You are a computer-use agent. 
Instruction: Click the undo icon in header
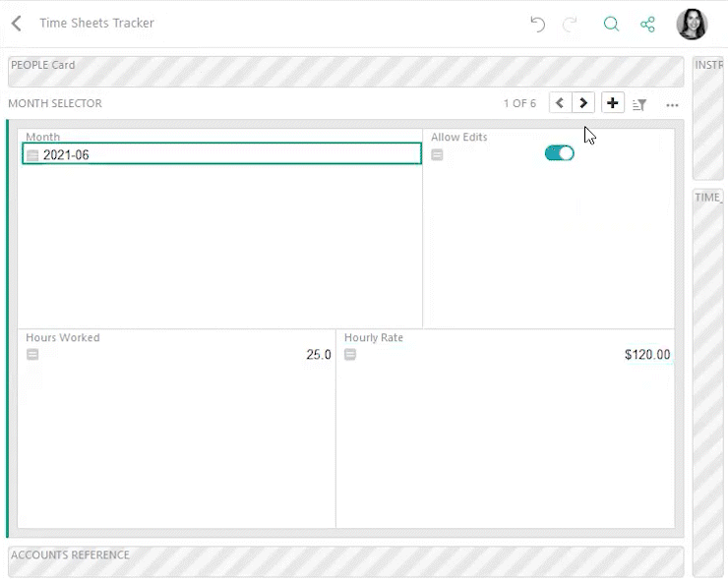[x=537, y=24]
